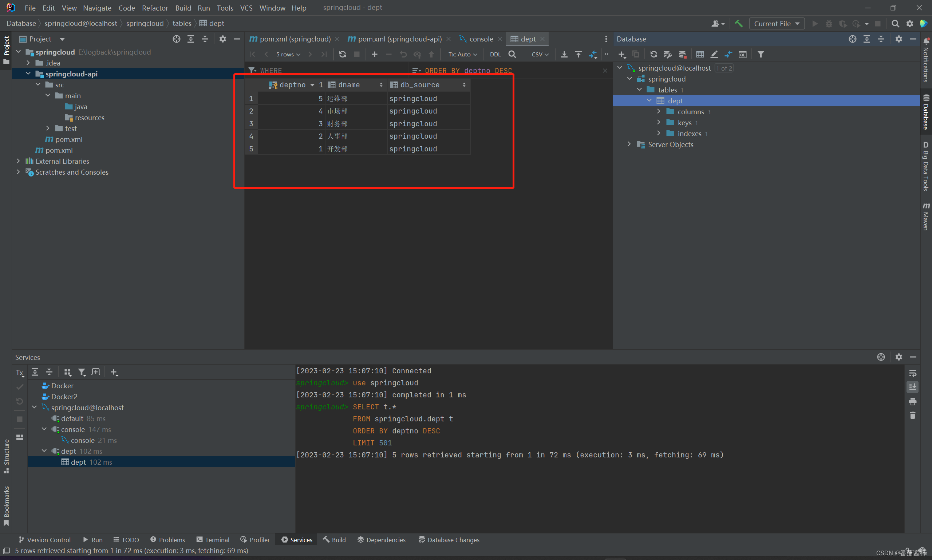This screenshot has width=932, height=560.
Task: Toggle soft-wrap in the Services console
Action: 912,373
